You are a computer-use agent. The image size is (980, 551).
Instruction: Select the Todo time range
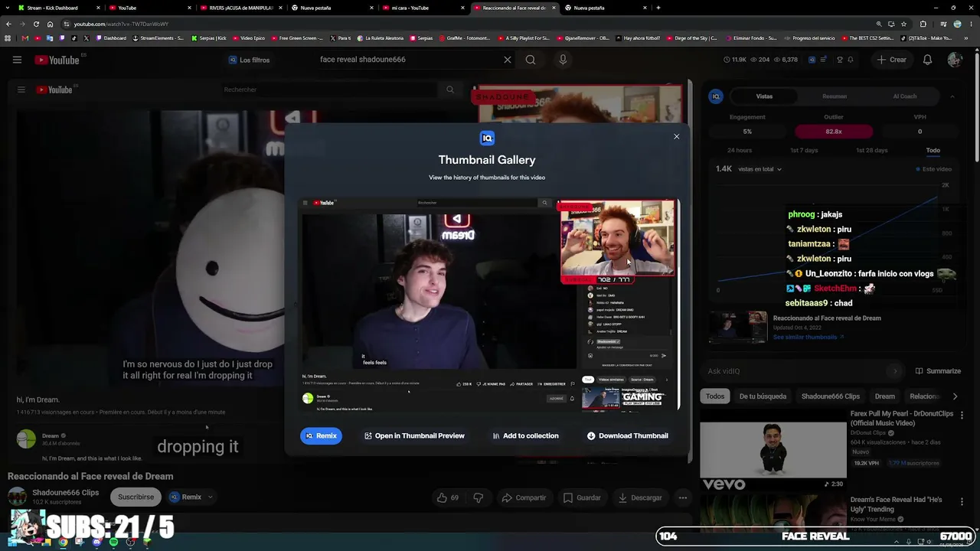[x=933, y=151]
